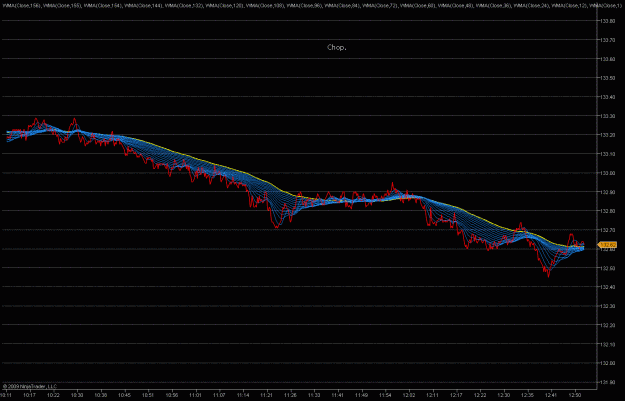Click the 10:30 time axis label

point(77,395)
